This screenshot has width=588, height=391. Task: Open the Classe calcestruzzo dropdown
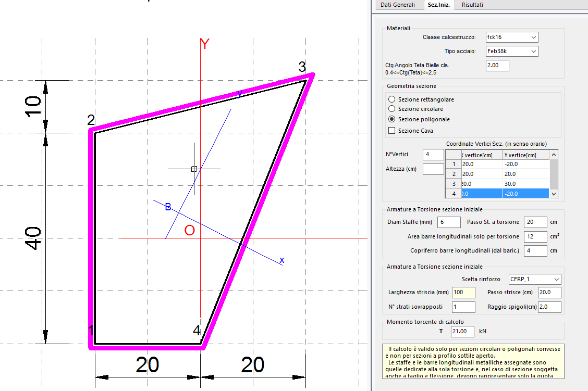tap(512, 37)
